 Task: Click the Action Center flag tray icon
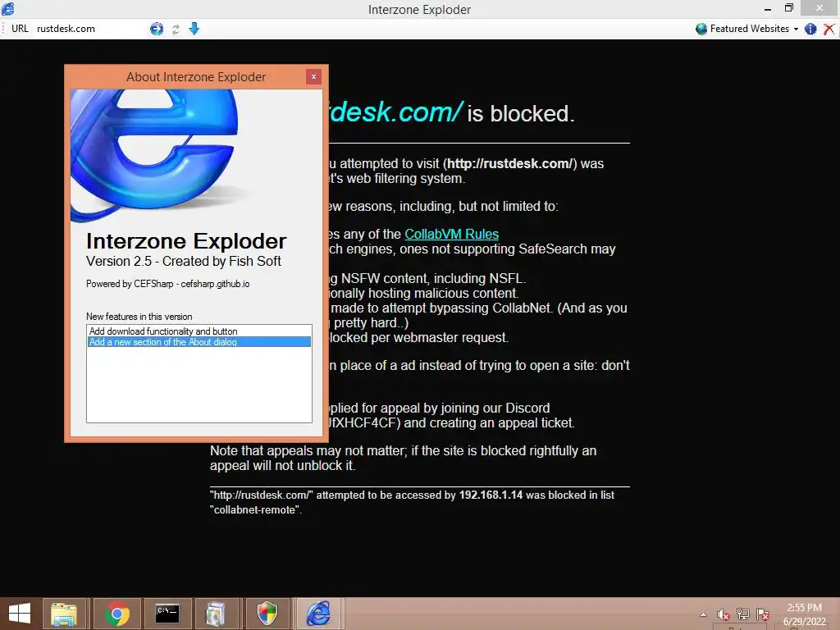pos(763,614)
